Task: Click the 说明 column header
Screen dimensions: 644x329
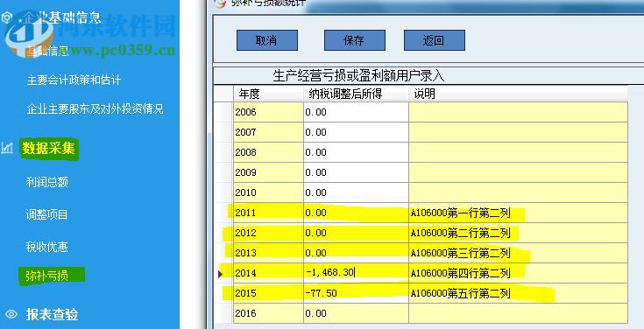Action: pos(518,94)
